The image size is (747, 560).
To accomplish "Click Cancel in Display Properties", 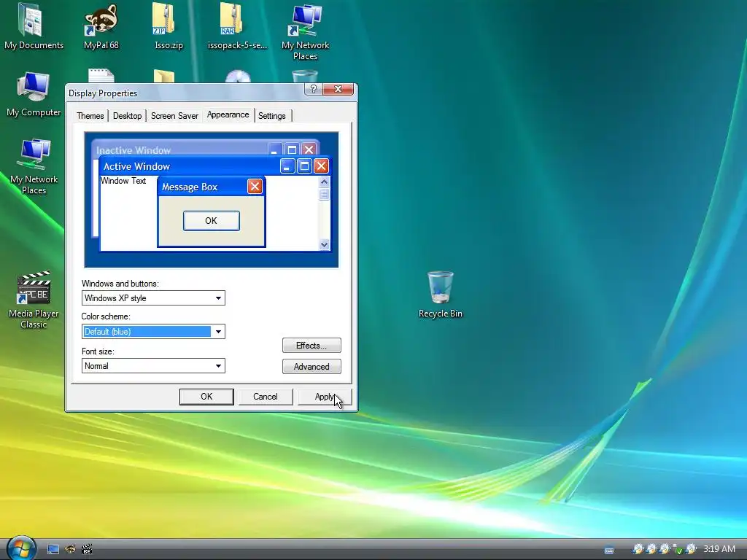I will point(266,397).
